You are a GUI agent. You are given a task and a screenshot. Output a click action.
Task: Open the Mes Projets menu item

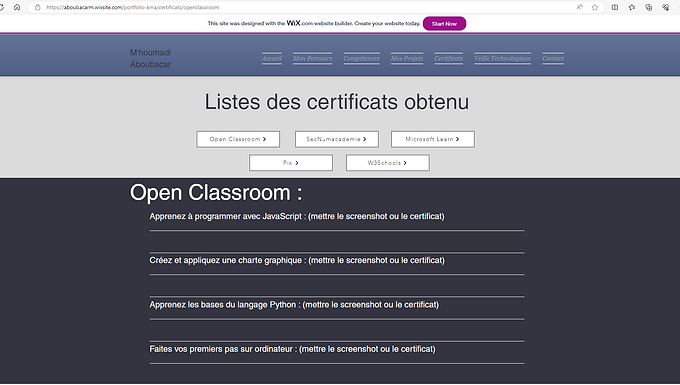(x=407, y=59)
